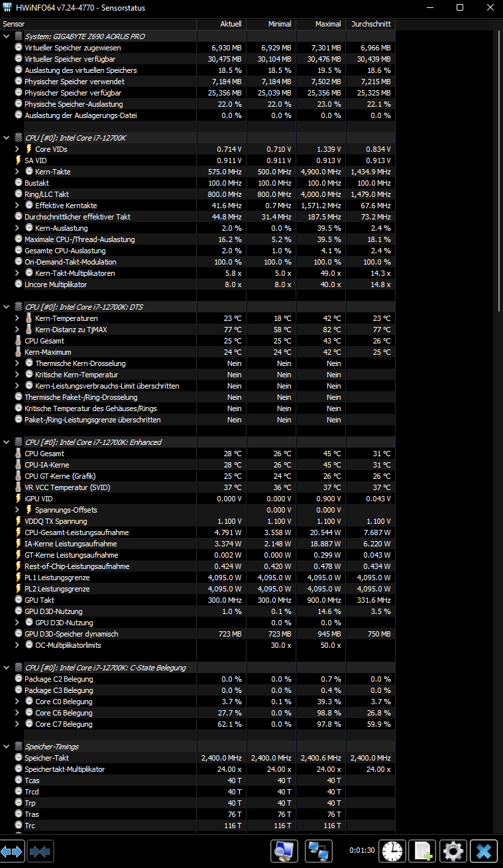Image resolution: width=503 pixels, height=868 pixels.
Task: Expand the Thermische Kern-Drosselung row
Action: [x=17, y=363]
